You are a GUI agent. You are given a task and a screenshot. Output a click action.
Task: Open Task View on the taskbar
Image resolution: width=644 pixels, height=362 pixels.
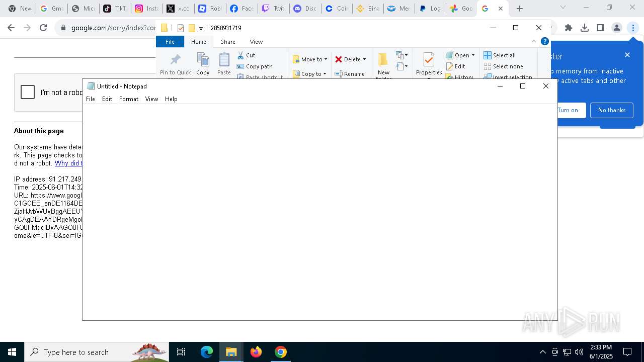(181, 352)
